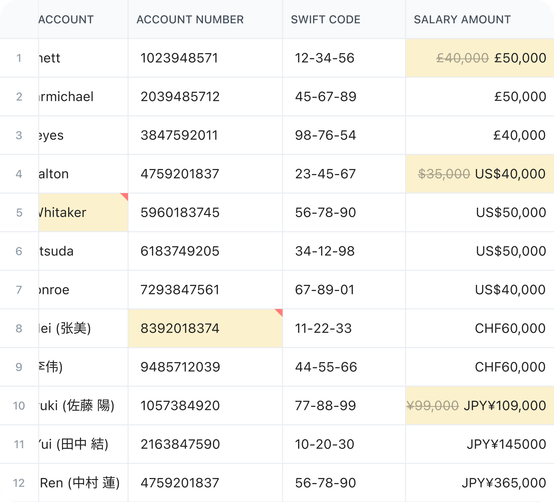The image size is (554, 502).
Task: Select swift code 98-76-54
Action: tap(344, 135)
